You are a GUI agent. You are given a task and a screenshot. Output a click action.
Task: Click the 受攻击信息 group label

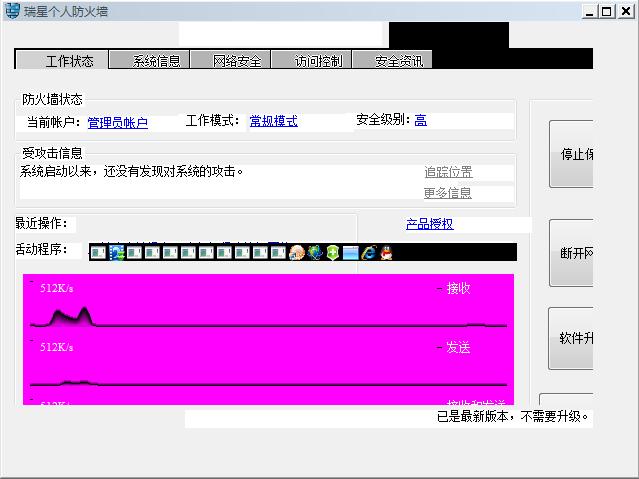coord(52,153)
